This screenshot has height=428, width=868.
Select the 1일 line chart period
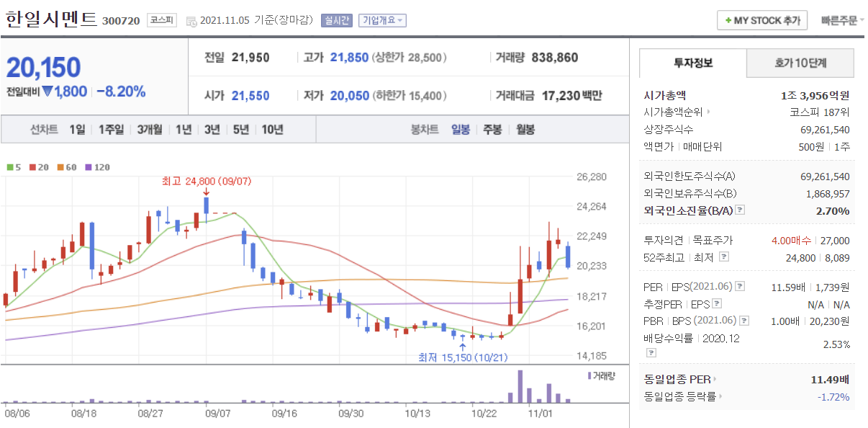pos(77,130)
